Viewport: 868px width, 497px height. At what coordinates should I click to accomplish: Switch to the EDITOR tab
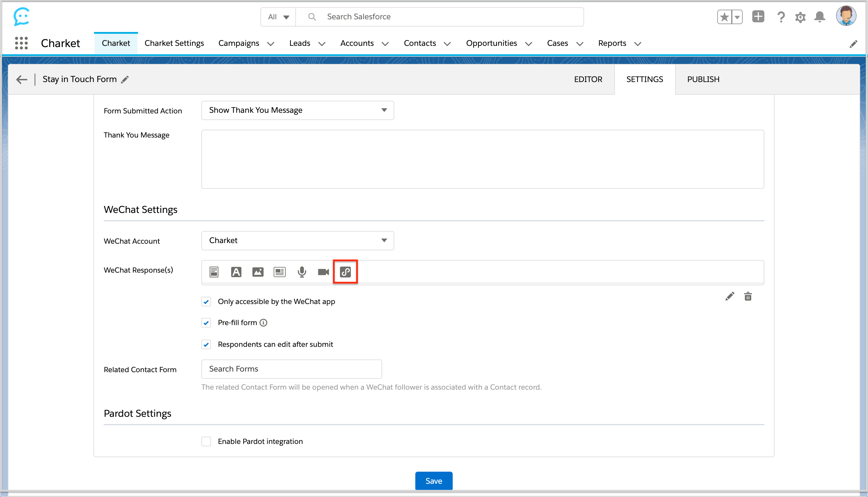coord(588,80)
